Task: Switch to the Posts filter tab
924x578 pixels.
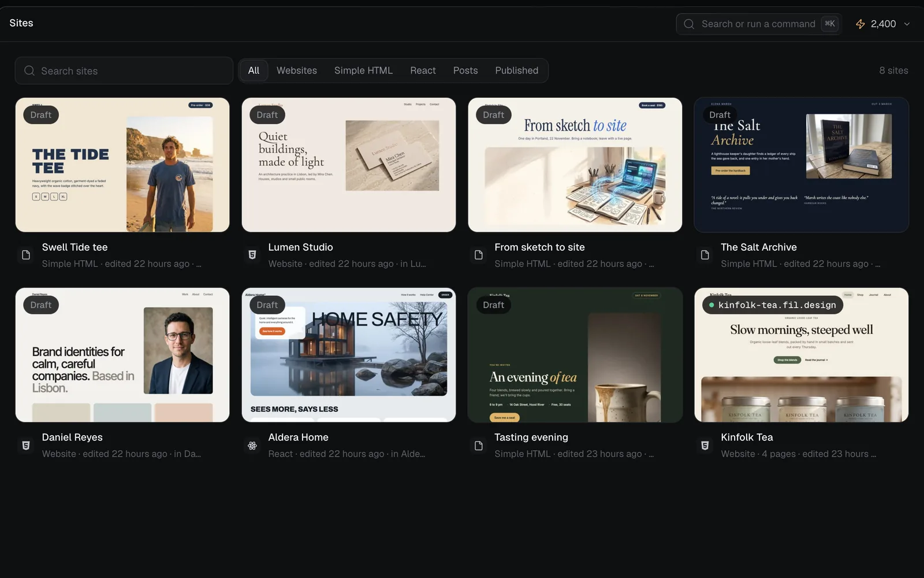Action: [465, 71]
